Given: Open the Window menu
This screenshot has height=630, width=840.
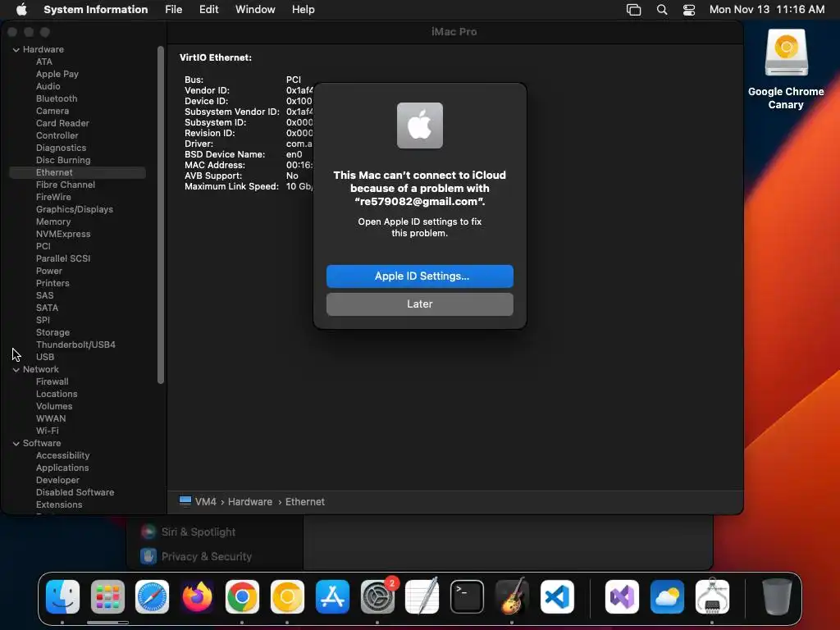Looking at the screenshot, I should click(255, 9).
